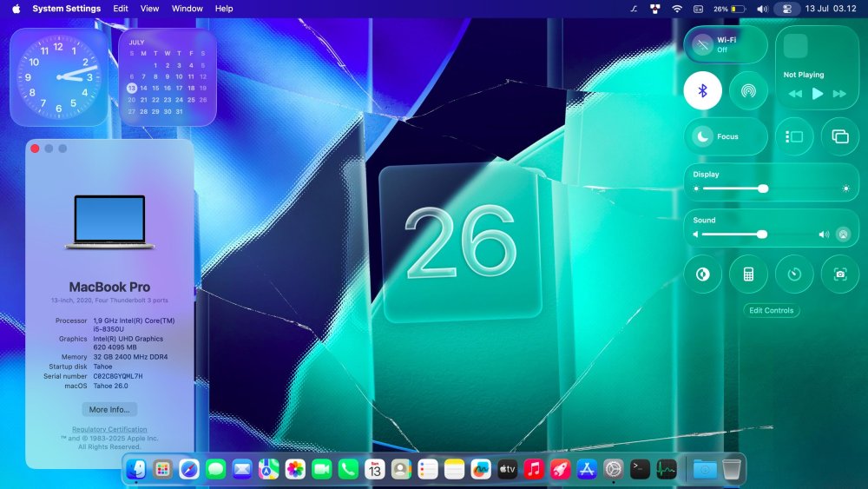Image resolution: width=868 pixels, height=489 pixels.
Task: Click the More Info... button
Action: click(109, 410)
